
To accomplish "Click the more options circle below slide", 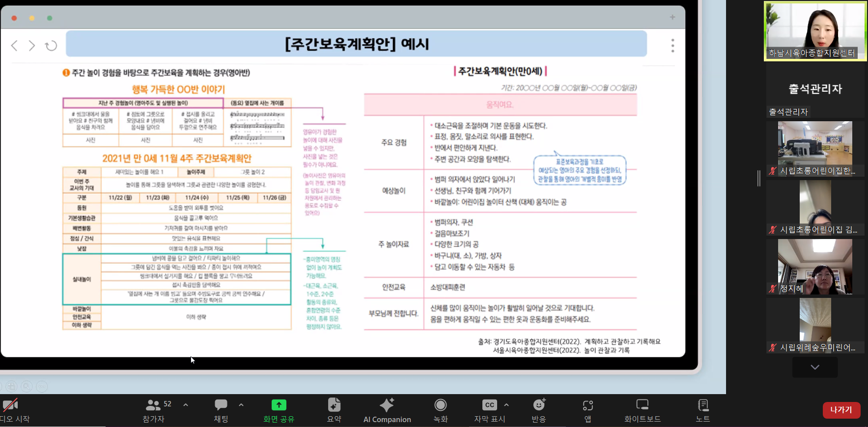I will [42, 387].
